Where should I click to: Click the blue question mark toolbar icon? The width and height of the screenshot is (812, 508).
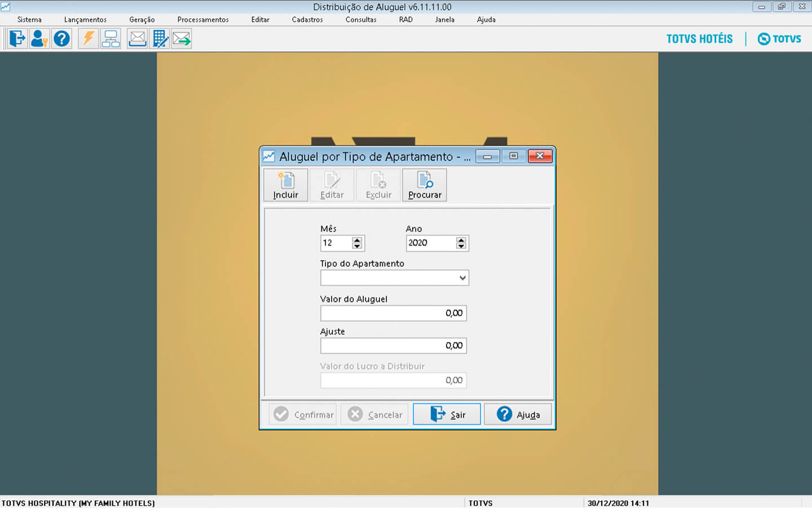coord(61,39)
